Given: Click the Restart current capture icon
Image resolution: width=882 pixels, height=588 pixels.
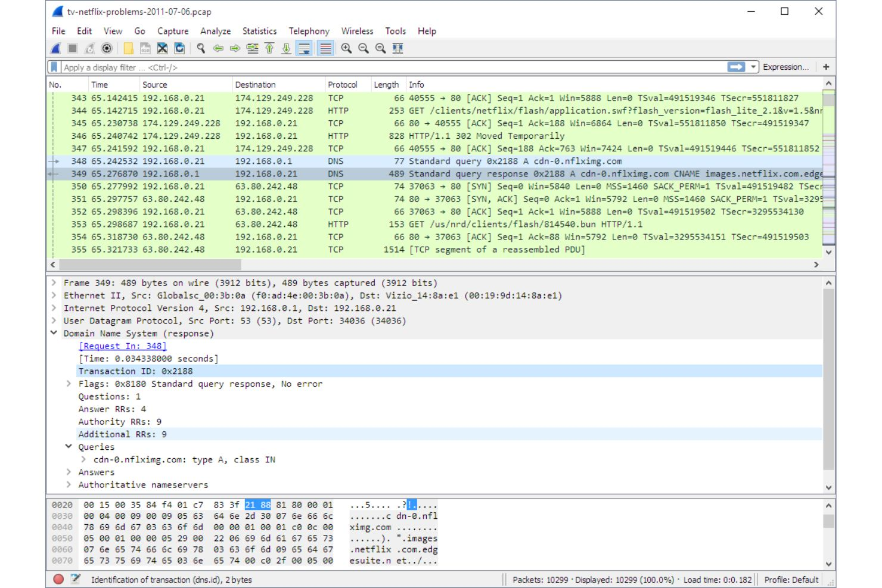Looking at the screenshot, I should [89, 49].
